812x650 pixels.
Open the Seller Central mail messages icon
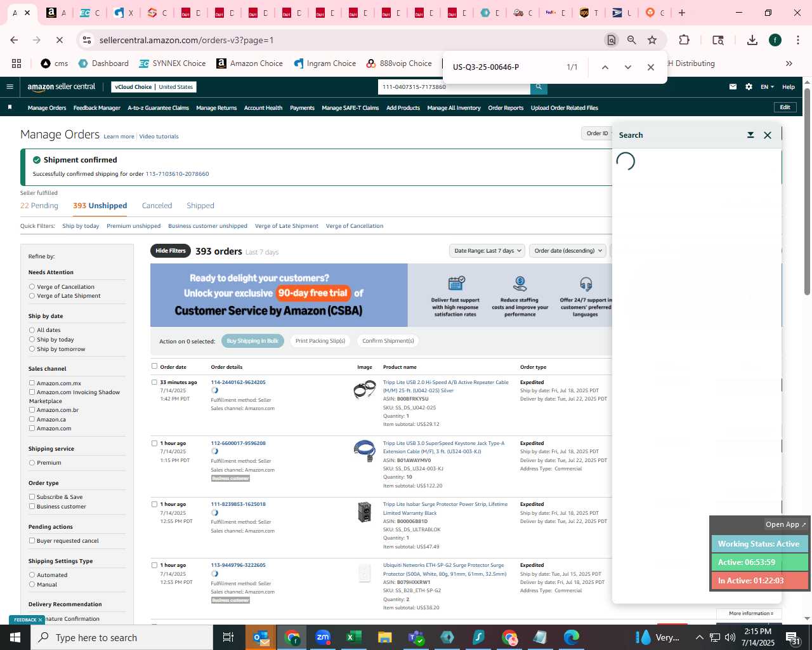[733, 87]
